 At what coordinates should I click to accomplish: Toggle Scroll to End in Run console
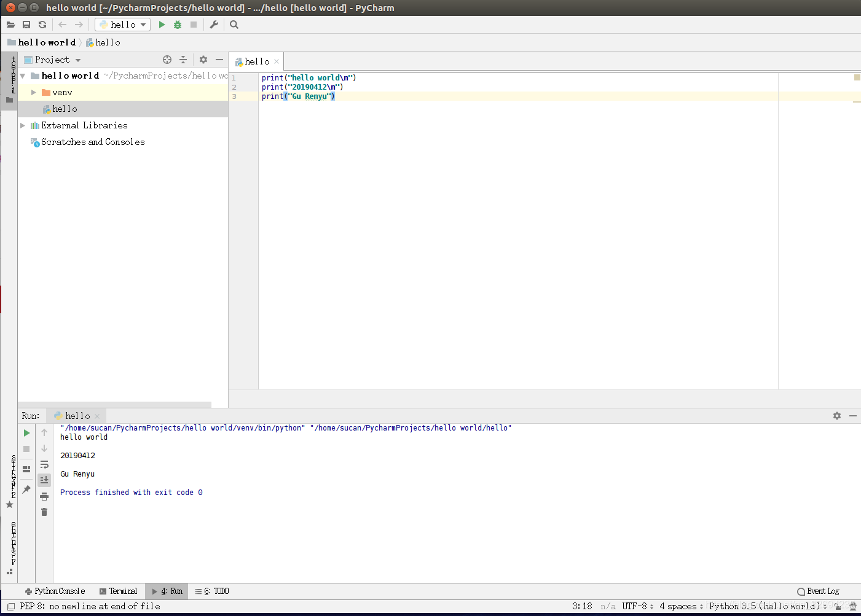(x=44, y=480)
